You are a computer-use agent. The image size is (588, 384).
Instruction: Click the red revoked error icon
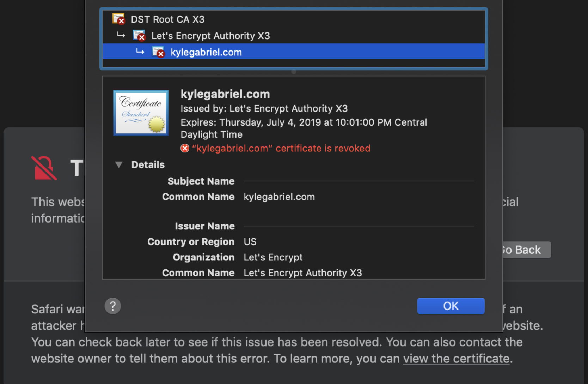(x=185, y=148)
